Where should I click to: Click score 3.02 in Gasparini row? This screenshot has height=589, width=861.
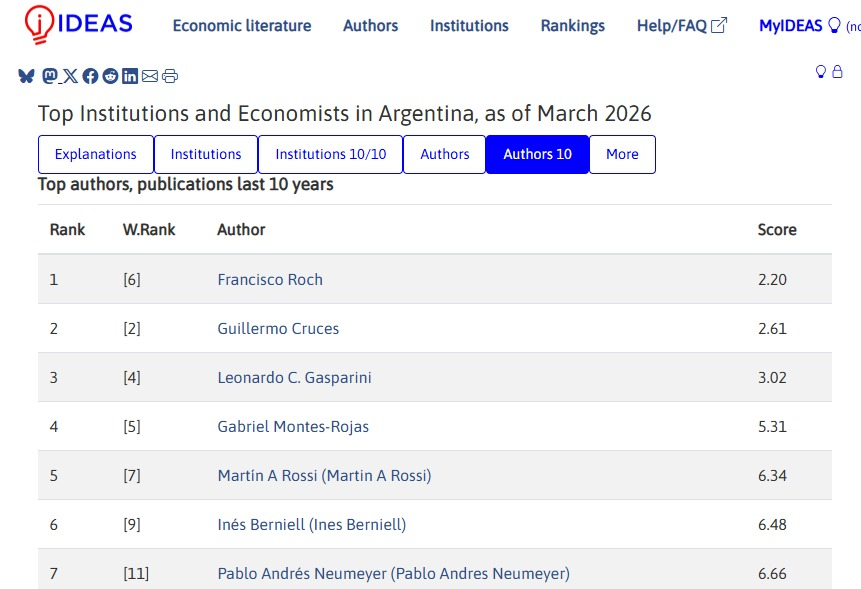(x=772, y=377)
